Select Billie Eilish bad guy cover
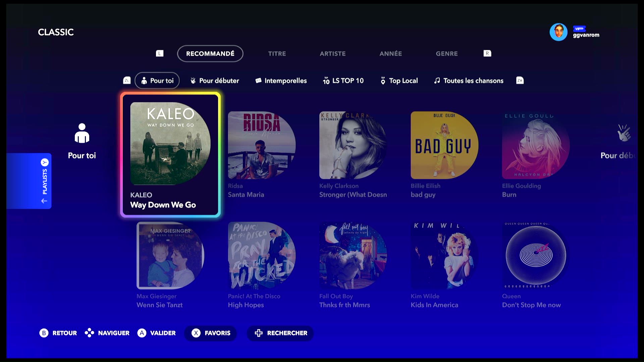Viewport: 644px width, 362px height. pyautogui.click(x=444, y=145)
